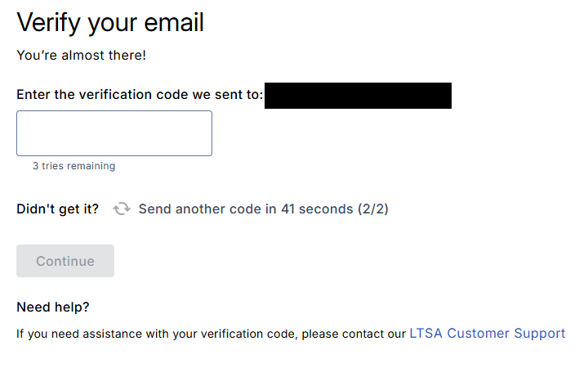Click the blacked-out email address box
The width and height of the screenshot is (588, 368).
[x=358, y=95]
